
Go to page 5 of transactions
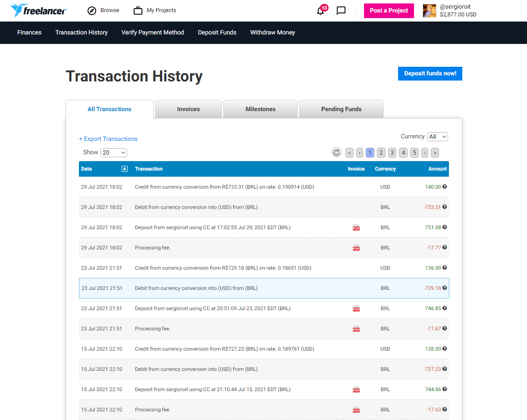414,152
